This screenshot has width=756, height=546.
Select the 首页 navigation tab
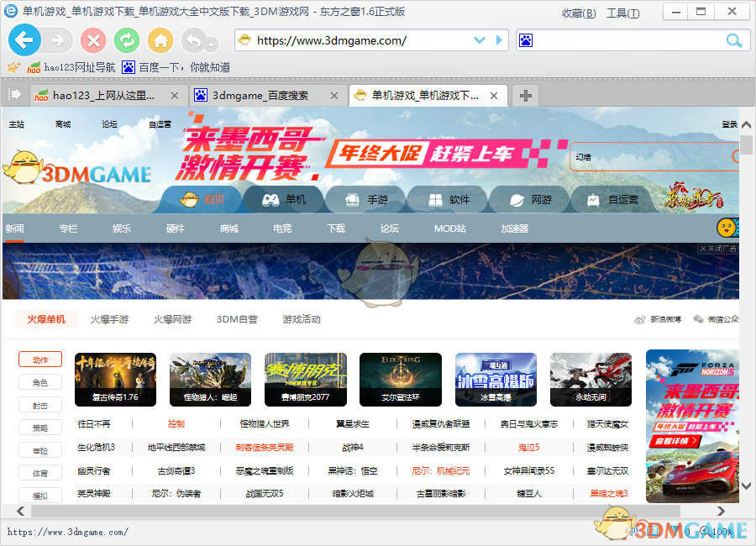tap(202, 199)
